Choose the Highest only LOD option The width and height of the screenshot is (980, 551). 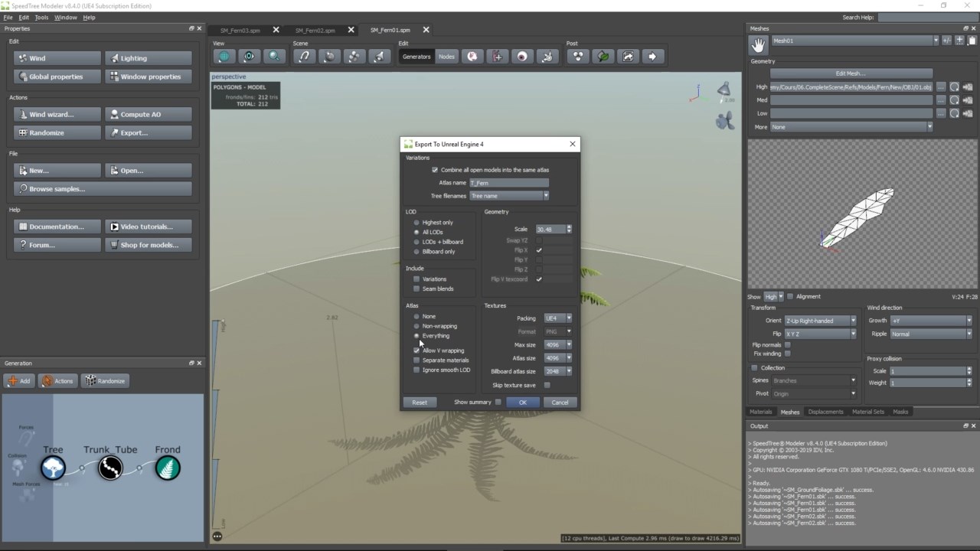point(416,223)
